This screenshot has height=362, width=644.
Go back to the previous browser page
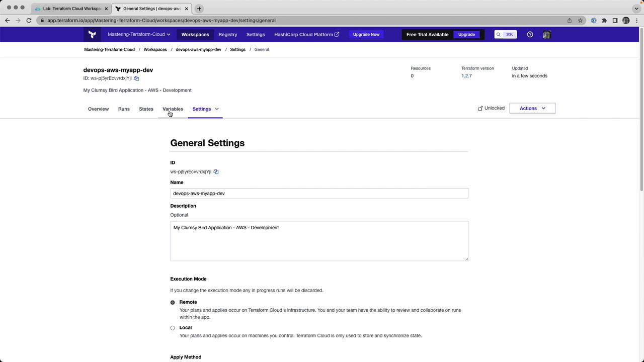tap(7, 21)
